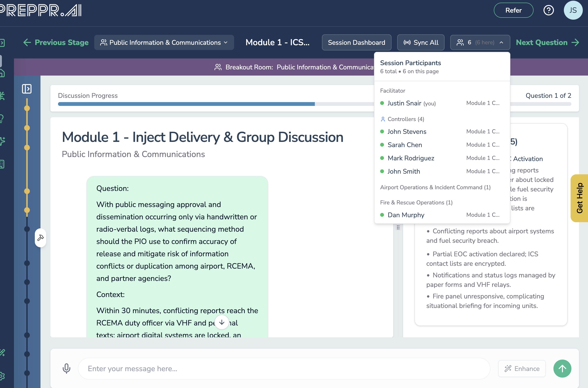Image resolution: width=588 pixels, height=388 pixels.
Task: Click the pin icon on panel edge
Action: 40,238
